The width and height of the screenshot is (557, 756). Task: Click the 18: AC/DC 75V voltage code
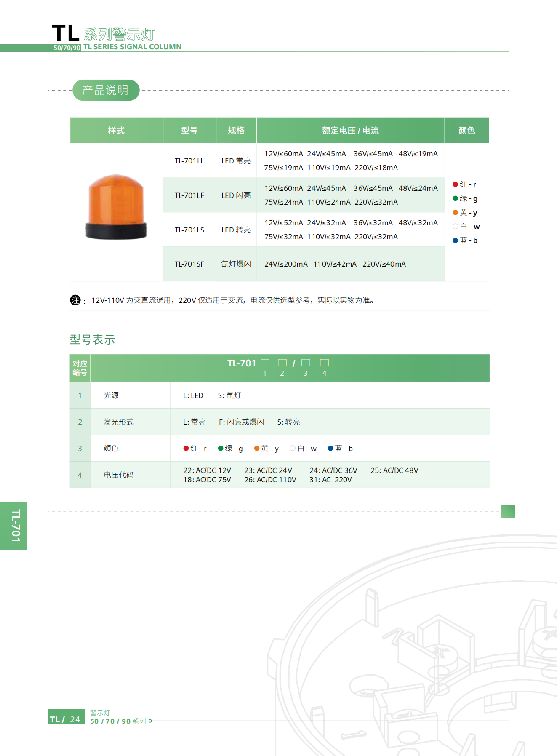(x=207, y=480)
